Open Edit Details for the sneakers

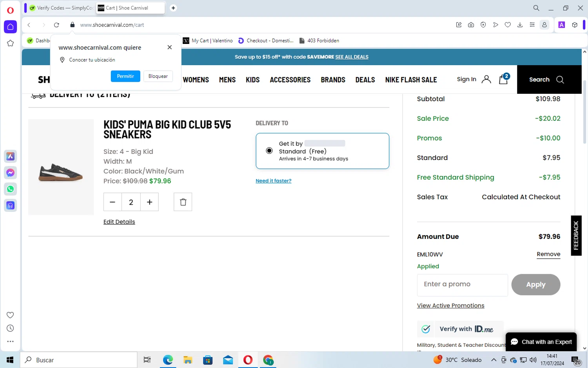(x=119, y=222)
